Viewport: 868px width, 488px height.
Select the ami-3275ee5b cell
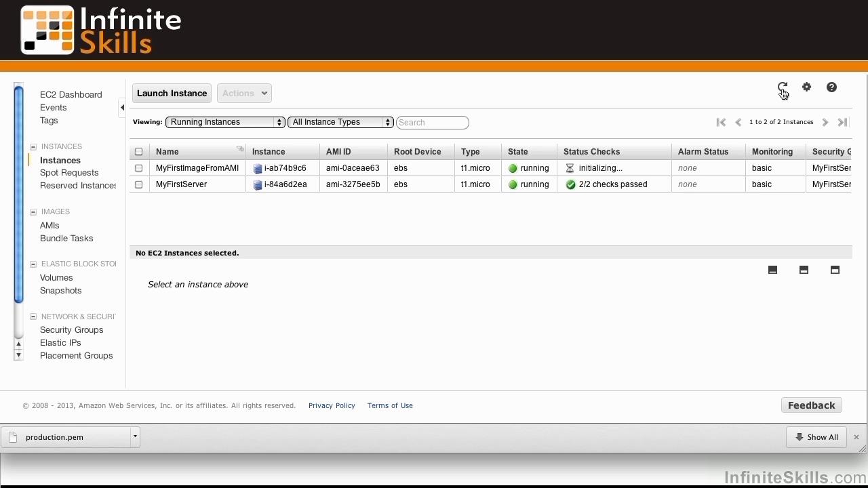click(x=353, y=184)
